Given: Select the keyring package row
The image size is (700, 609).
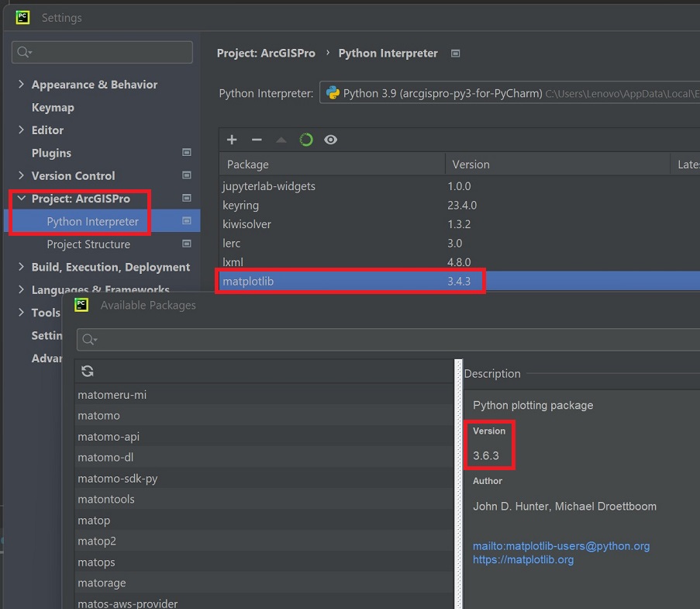Looking at the screenshot, I should 460,205.
